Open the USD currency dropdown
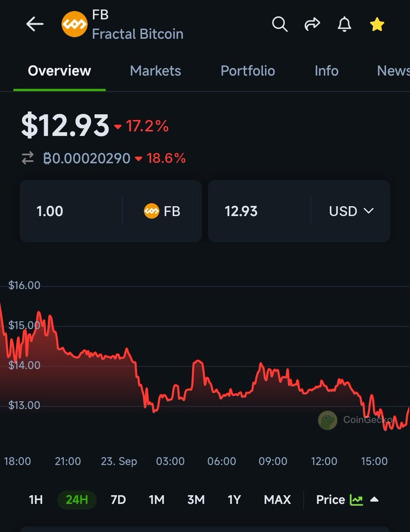410x532 pixels. click(x=351, y=211)
